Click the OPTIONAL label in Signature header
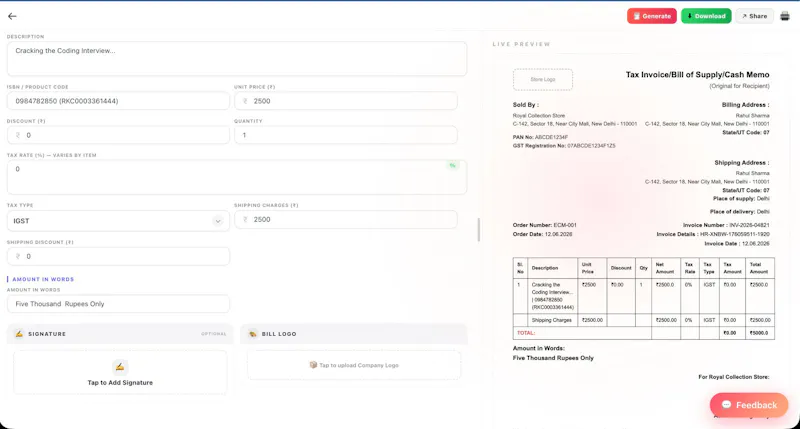 tap(213, 334)
